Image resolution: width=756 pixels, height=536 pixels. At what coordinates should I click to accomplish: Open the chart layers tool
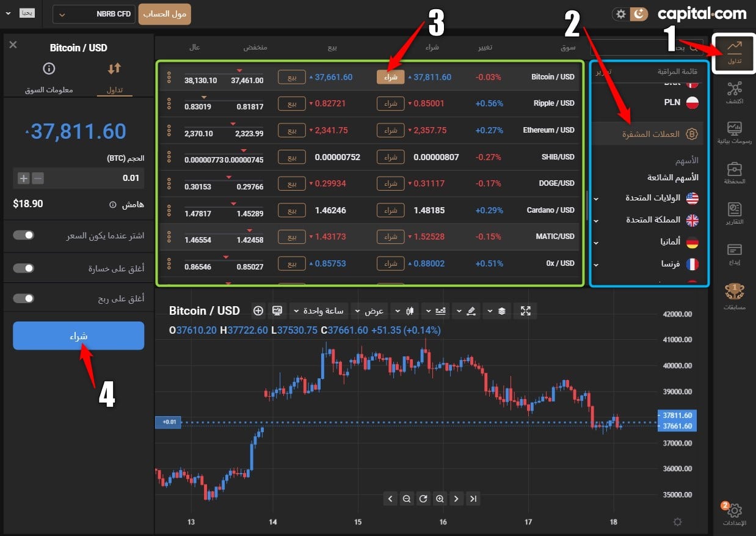coord(502,310)
